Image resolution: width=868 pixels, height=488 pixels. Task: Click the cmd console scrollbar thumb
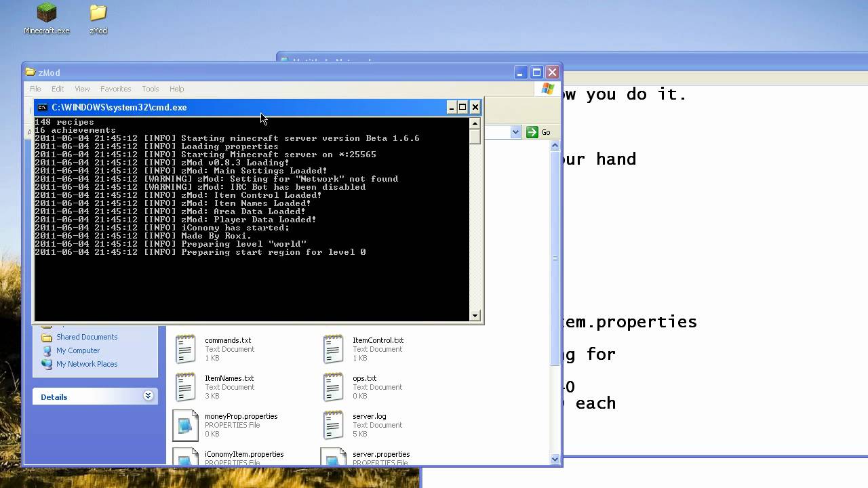click(475, 136)
